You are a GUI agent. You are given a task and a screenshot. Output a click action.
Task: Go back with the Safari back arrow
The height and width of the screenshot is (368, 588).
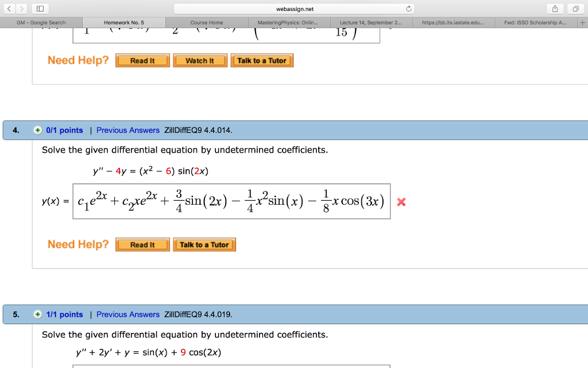[x=9, y=9]
